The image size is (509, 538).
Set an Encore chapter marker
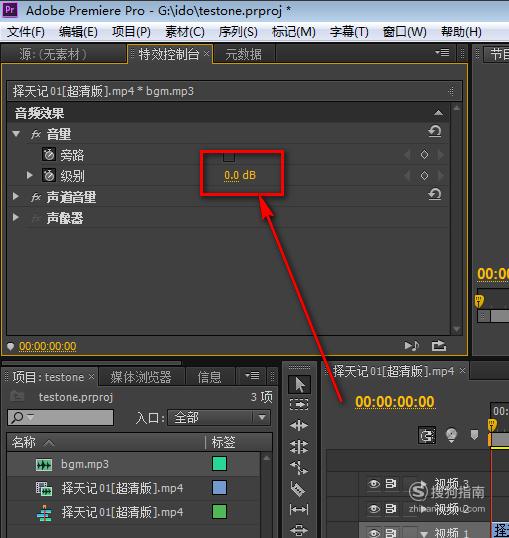tap(451, 436)
